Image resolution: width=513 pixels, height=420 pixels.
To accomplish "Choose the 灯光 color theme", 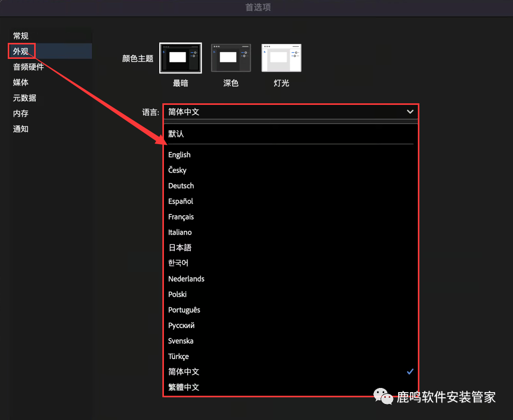I will (281, 57).
